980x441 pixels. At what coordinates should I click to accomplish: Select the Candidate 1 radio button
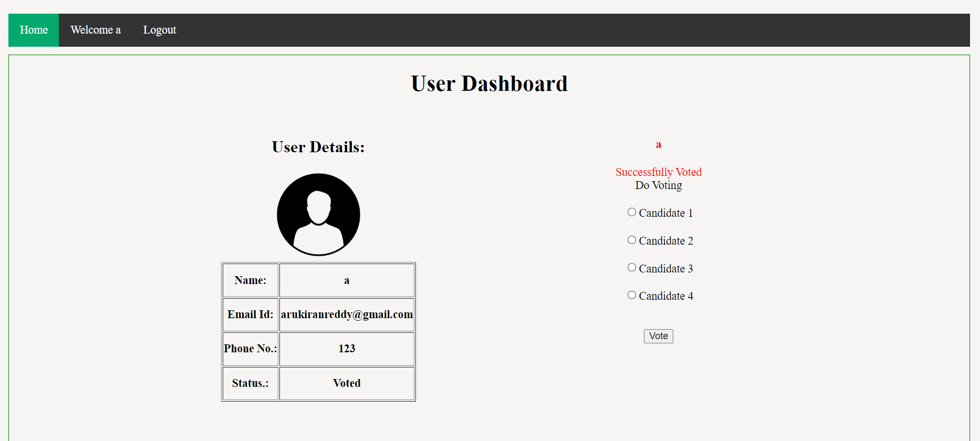point(632,212)
